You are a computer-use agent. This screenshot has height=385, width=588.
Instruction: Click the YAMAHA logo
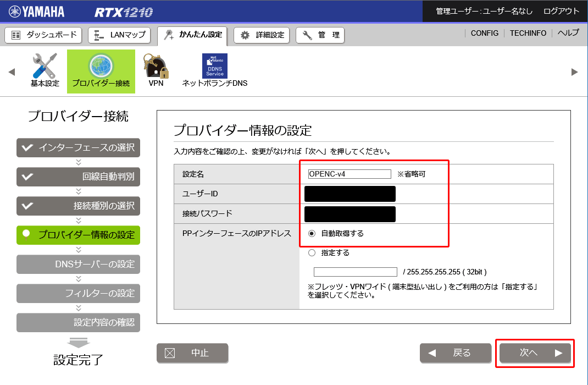coord(36,12)
